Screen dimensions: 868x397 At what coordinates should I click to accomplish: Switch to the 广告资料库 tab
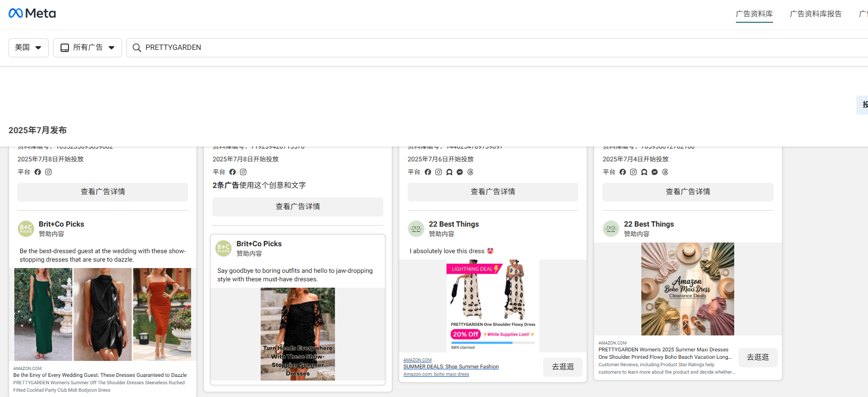[x=754, y=14]
